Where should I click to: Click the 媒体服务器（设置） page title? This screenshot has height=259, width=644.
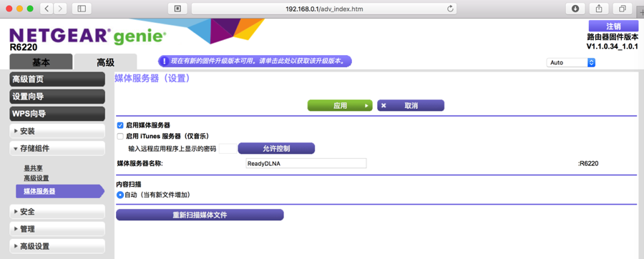(x=152, y=79)
